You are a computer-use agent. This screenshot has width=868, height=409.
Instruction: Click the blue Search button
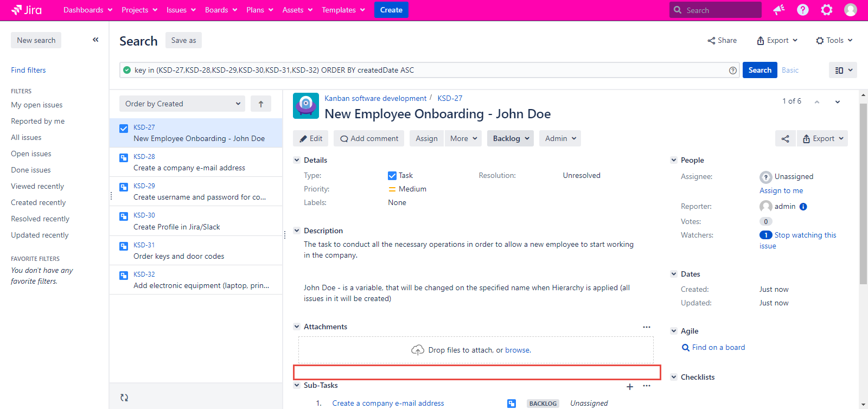click(x=759, y=70)
